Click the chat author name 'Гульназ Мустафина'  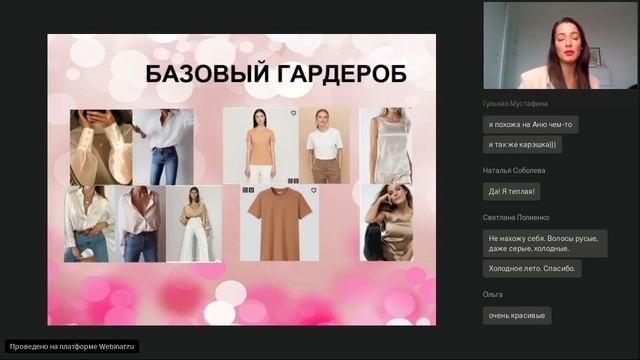pos(515,104)
